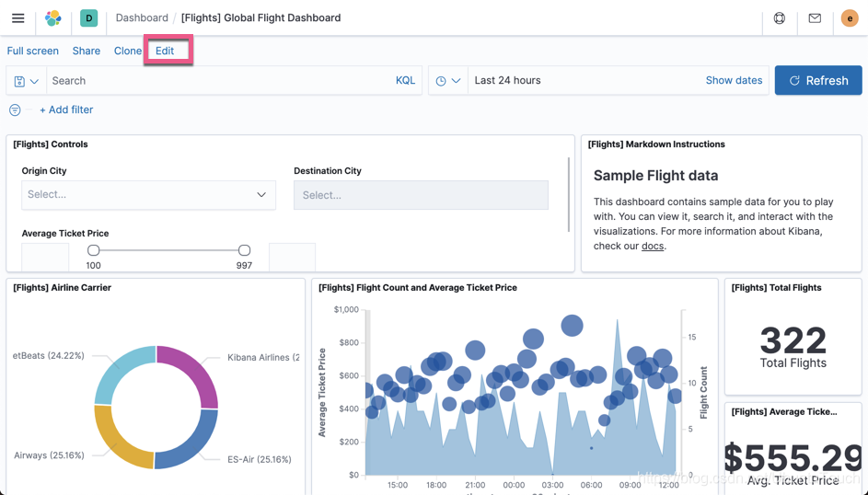Open the mail newsfeed icon
The width and height of the screenshot is (868, 495).
coord(815,18)
